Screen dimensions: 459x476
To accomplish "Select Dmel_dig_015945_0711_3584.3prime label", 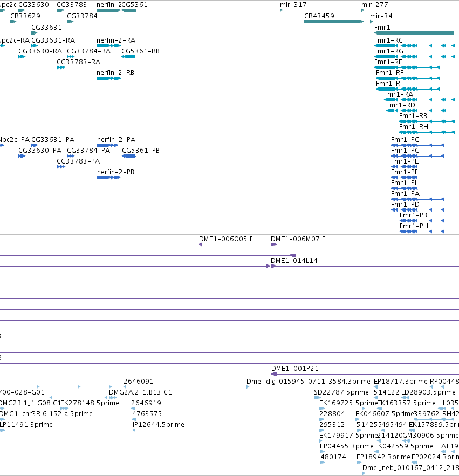I will (308, 382).
